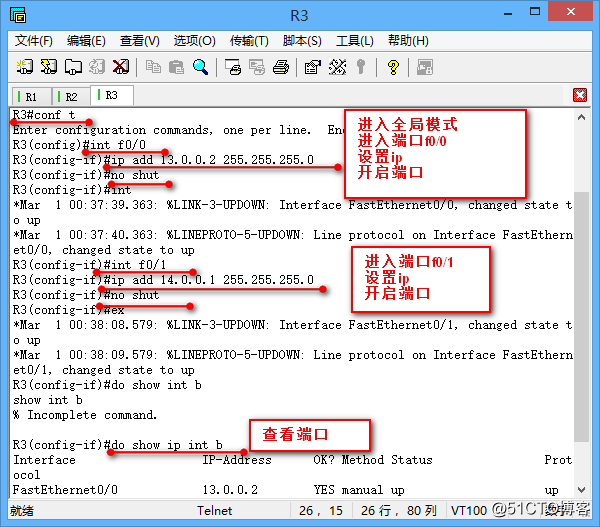Click the Public Key Agent icon

(x=360, y=67)
